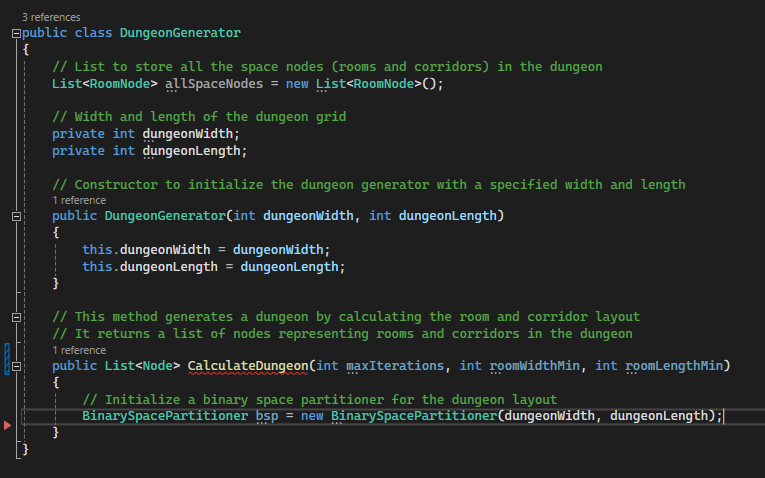Open '1 reference' CodeLens above CalculateDungeon
The height and width of the screenshot is (478, 765).
[79, 350]
